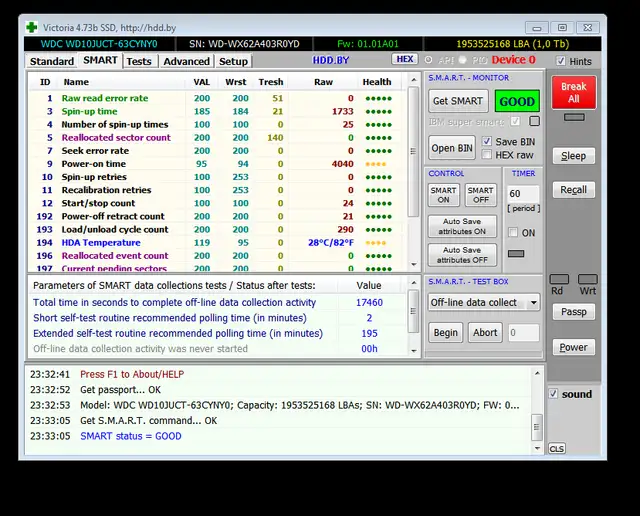Viewport: 640px width, 516px height.
Task: Click the green GOOD status button
Action: [x=517, y=101]
